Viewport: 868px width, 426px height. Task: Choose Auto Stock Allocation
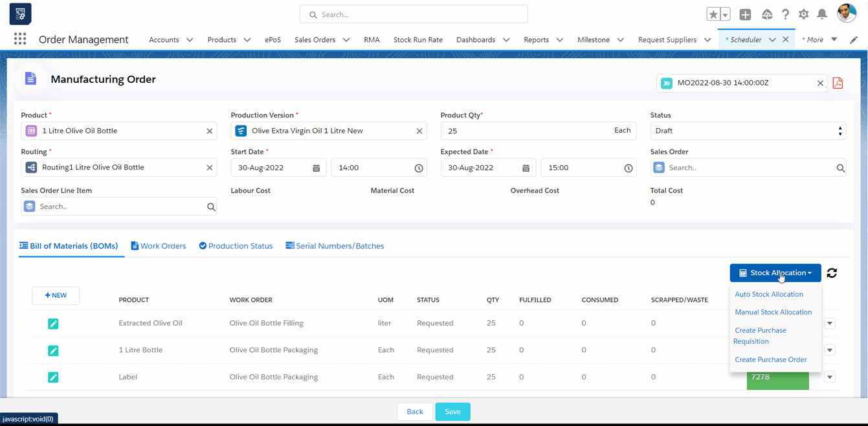coord(769,294)
